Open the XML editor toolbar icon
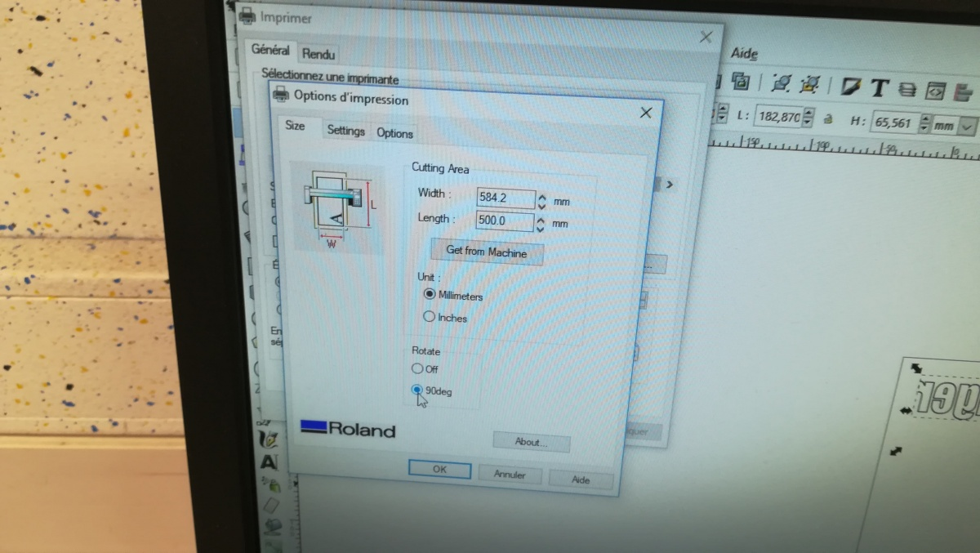 pyautogui.click(x=936, y=90)
